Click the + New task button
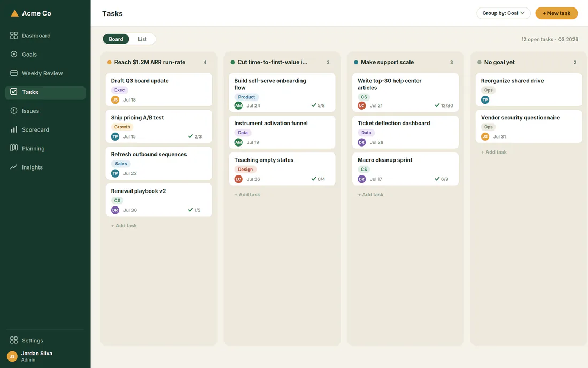The width and height of the screenshot is (588, 368). 556,13
